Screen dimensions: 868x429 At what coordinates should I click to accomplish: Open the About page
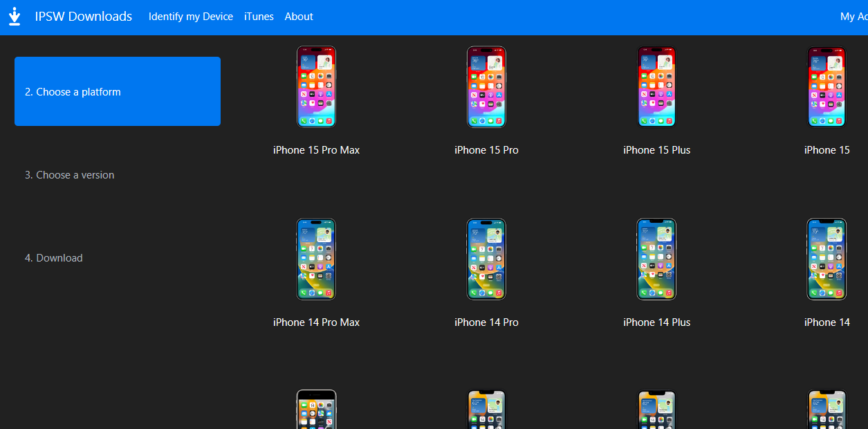[x=299, y=17]
